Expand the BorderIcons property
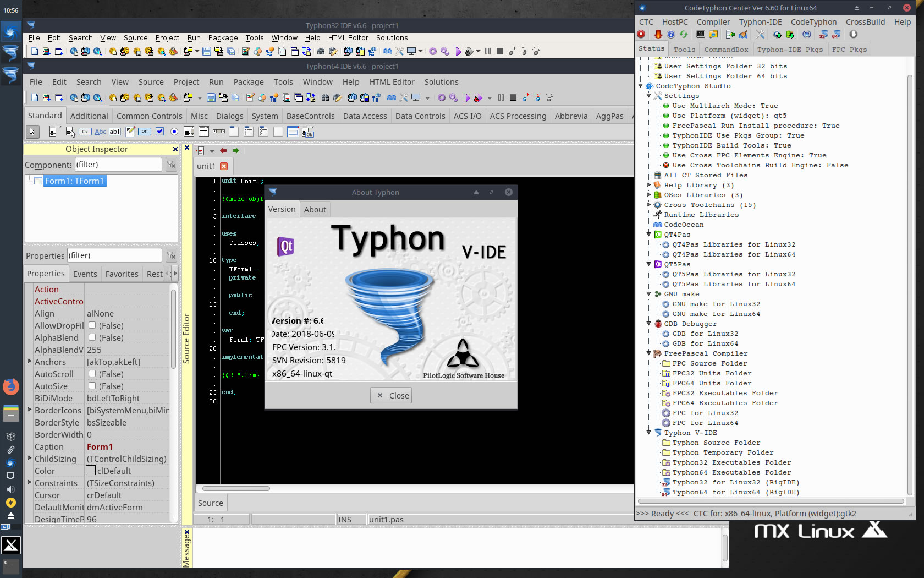This screenshot has width=924, height=578. (x=29, y=410)
